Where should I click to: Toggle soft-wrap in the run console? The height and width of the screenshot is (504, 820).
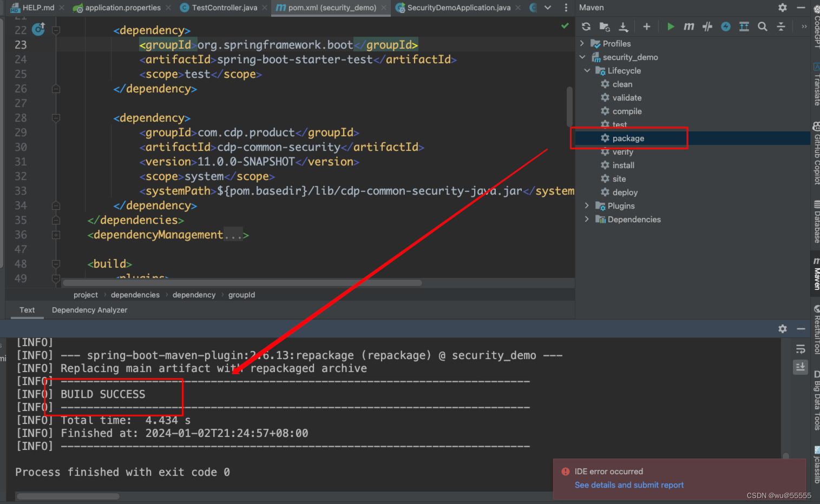click(801, 349)
